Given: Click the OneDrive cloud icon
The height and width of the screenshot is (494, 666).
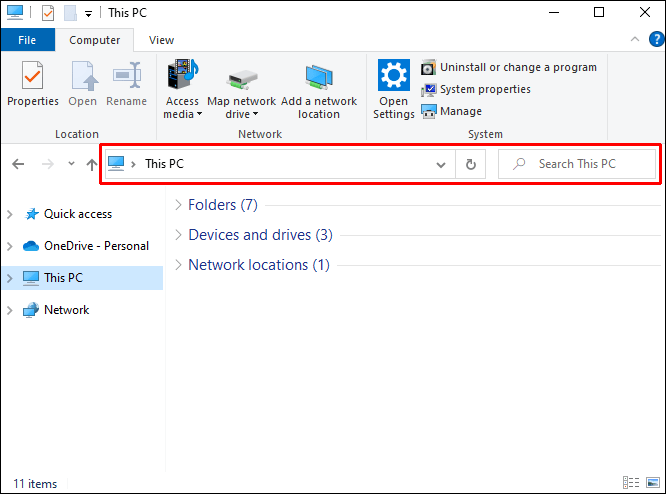Looking at the screenshot, I should pos(31,246).
